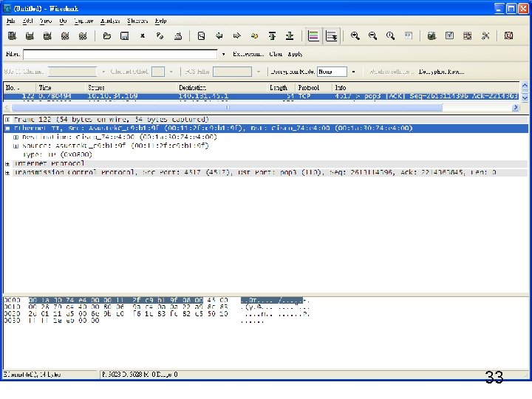Edit the coloring rules
The image size is (532, 399).
point(467,35)
